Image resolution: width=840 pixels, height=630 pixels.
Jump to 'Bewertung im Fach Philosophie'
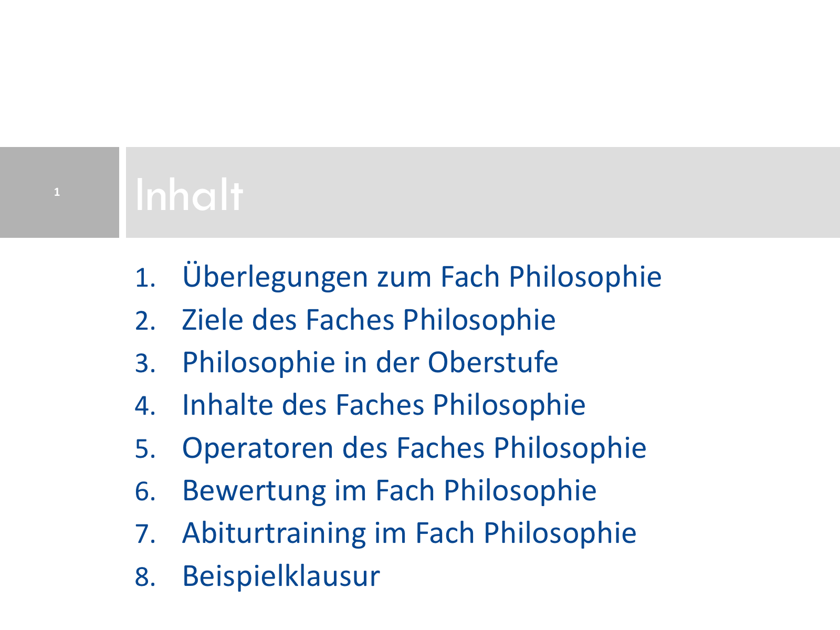coord(389,490)
